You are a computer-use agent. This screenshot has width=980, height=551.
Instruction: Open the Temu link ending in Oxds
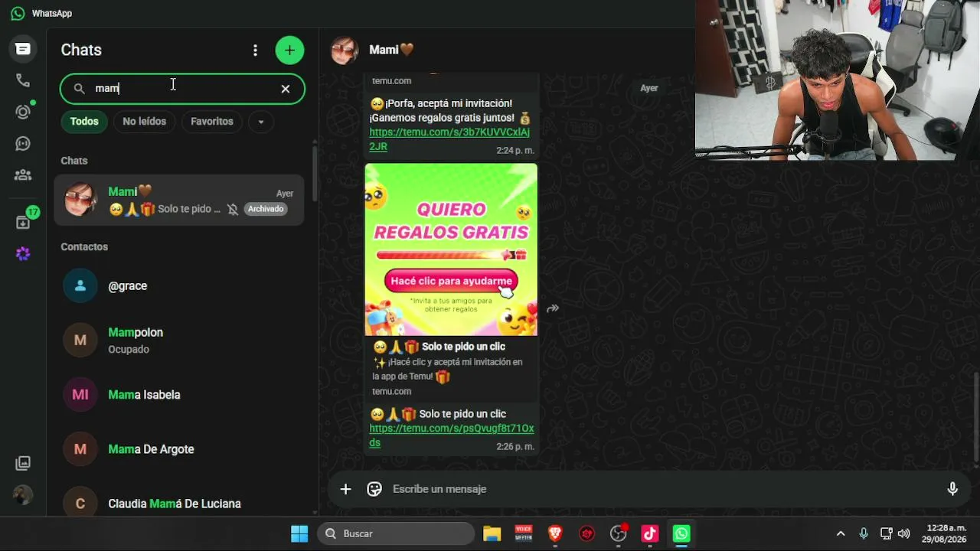point(452,435)
